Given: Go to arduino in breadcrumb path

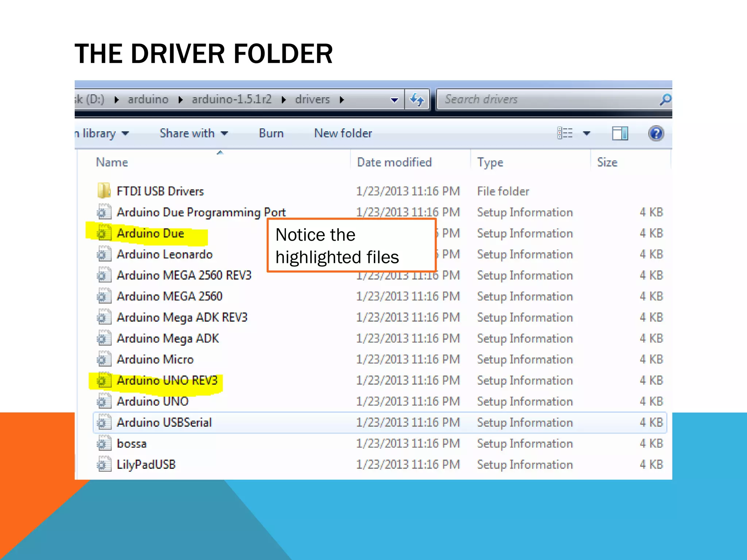Looking at the screenshot, I should pos(148,100).
